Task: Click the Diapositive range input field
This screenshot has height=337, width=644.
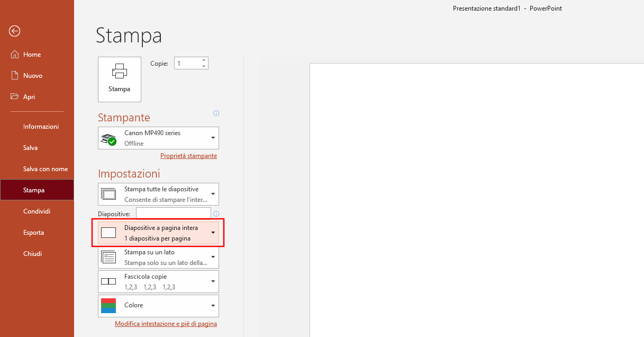Action: coord(174,214)
